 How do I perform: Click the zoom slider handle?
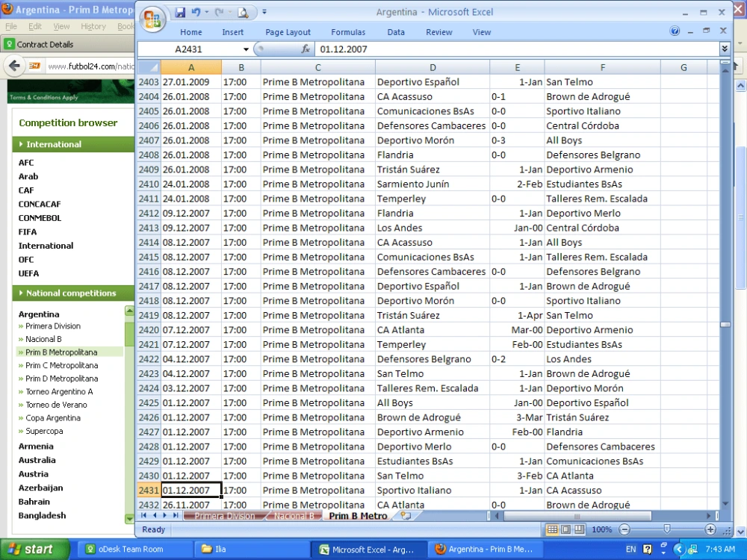click(667, 529)
